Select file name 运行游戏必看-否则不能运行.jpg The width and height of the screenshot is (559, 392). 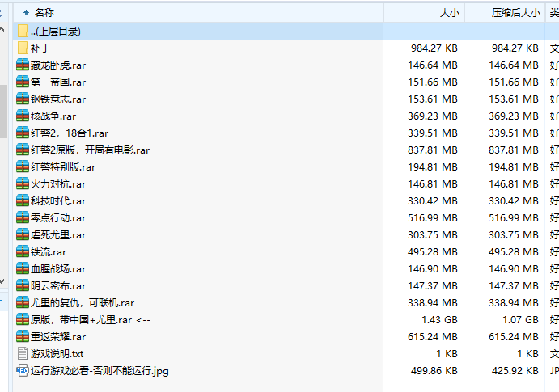click(100, 371)
